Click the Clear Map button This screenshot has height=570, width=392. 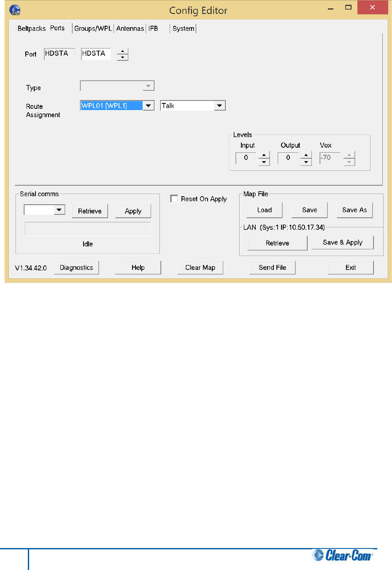click(x=200, y=267)
